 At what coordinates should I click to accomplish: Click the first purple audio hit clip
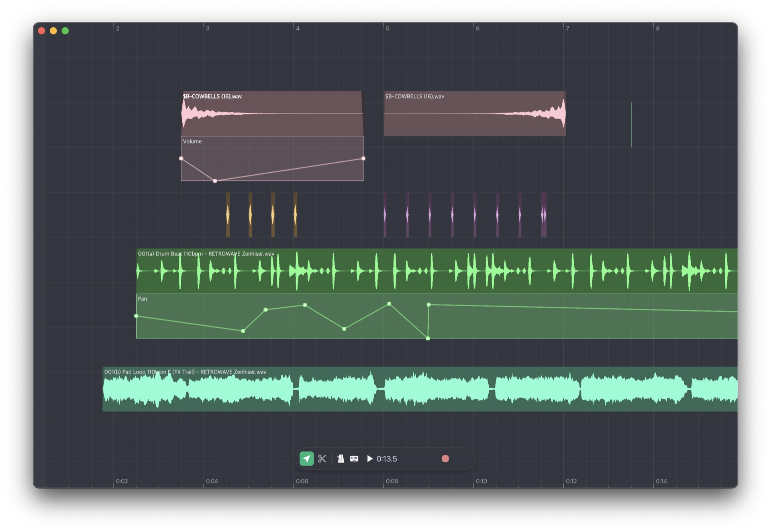click(x=385, y=214)
